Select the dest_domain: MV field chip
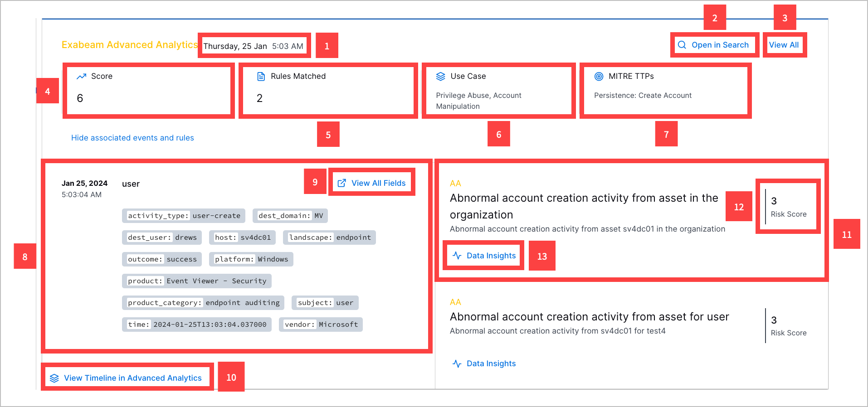This screenshot has height=407, width=868. point(290,216)
